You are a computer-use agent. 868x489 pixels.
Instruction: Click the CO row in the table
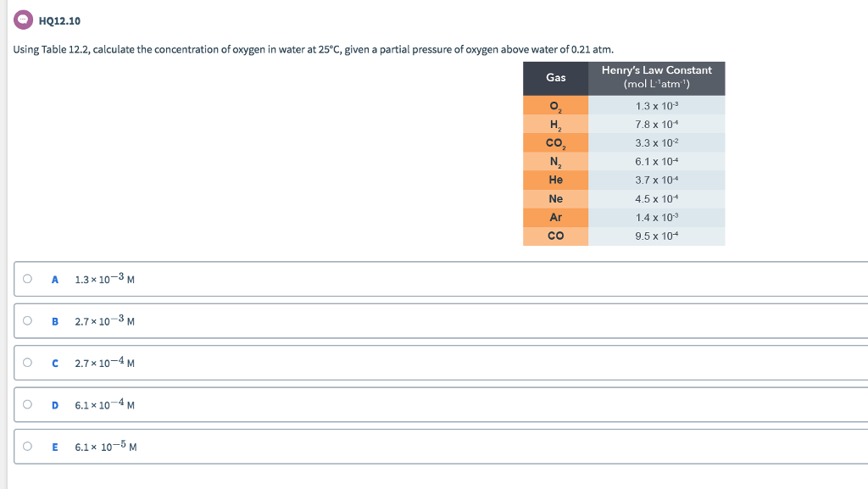click(555, 236)
